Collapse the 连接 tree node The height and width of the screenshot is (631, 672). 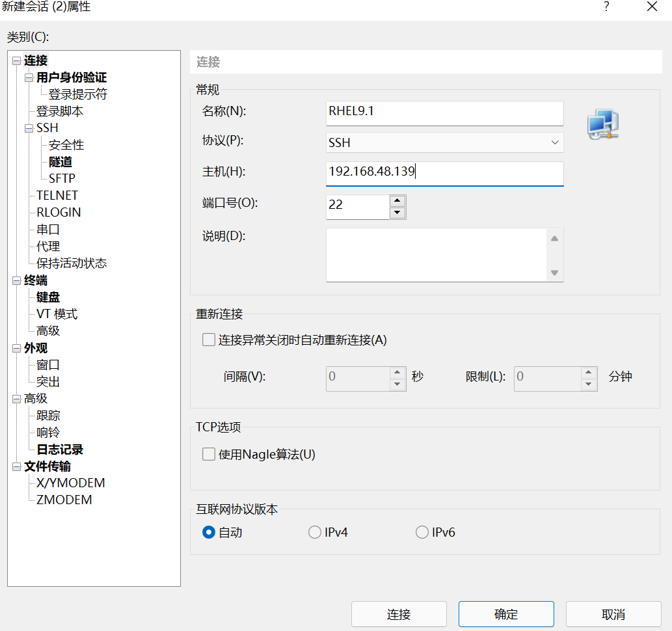[17, 61]
